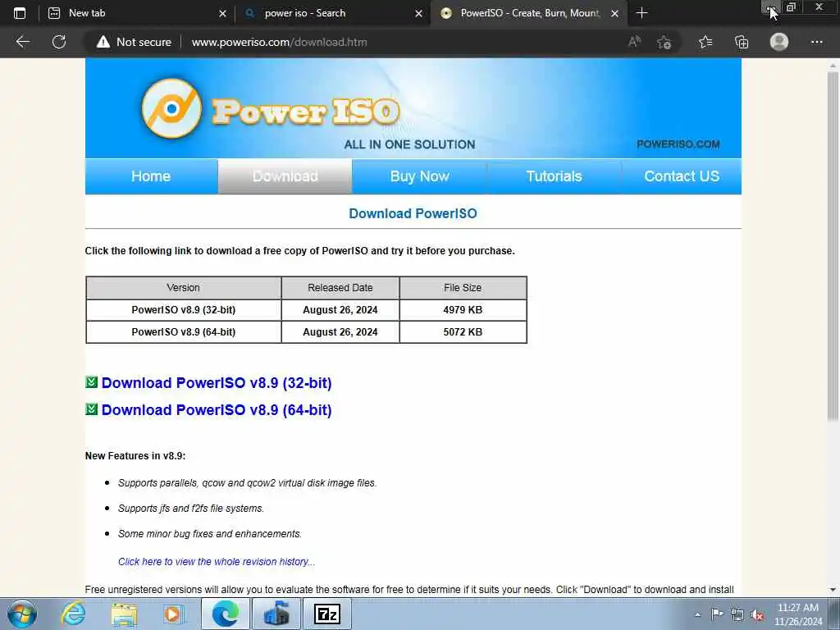Click the network tray icon

[737, 615]
